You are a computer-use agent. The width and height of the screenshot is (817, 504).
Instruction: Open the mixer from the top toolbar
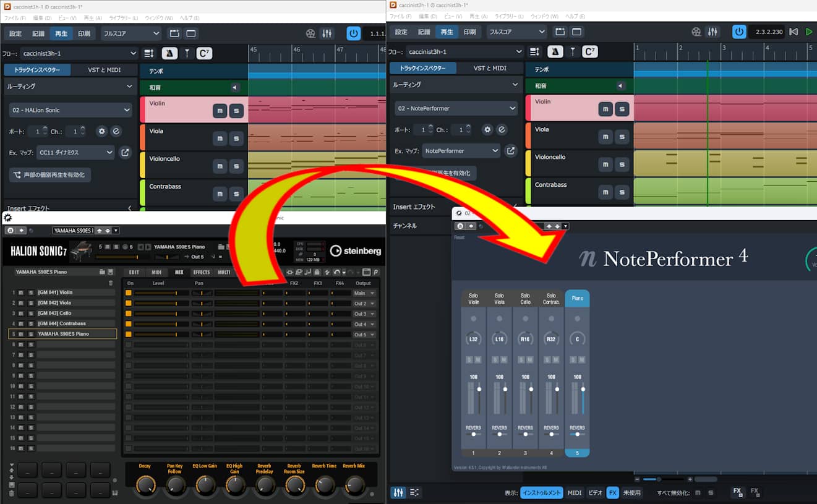point(327,33)
